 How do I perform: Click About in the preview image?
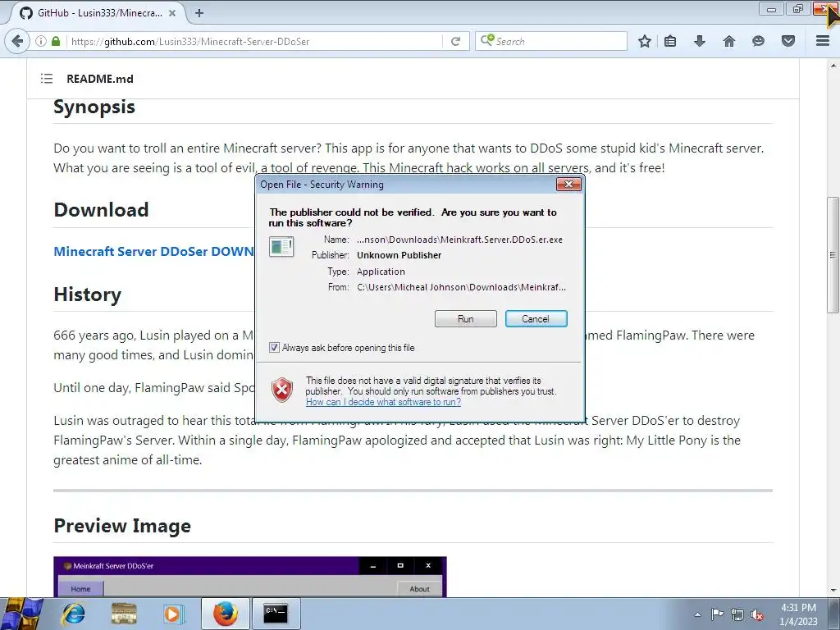point(419,589)
